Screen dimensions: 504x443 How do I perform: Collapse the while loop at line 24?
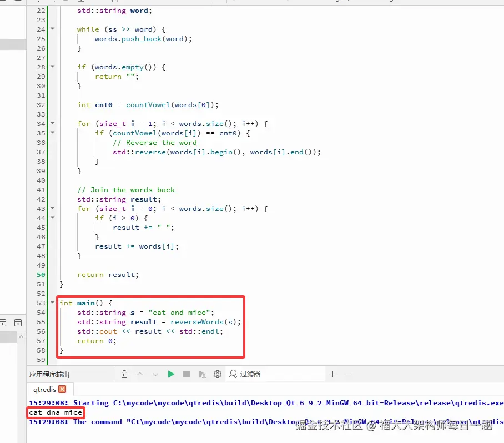pyautogui.click(x=52, y=29)
